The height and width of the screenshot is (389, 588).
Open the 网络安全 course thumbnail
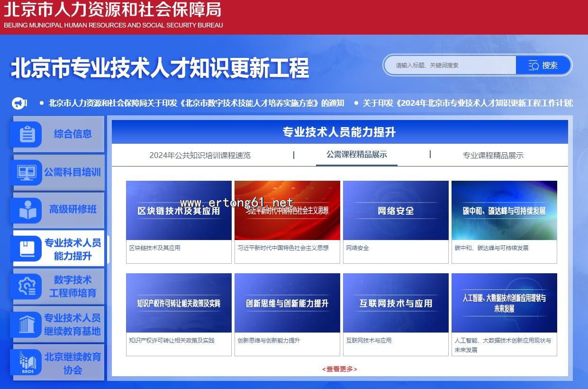[396, 210]
